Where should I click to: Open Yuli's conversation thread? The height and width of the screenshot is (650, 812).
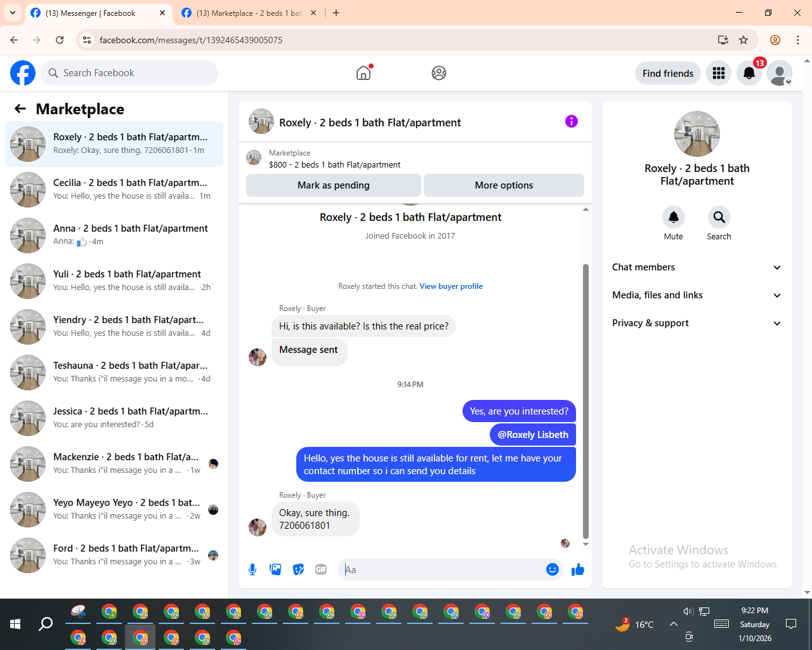tap(114, 281)
